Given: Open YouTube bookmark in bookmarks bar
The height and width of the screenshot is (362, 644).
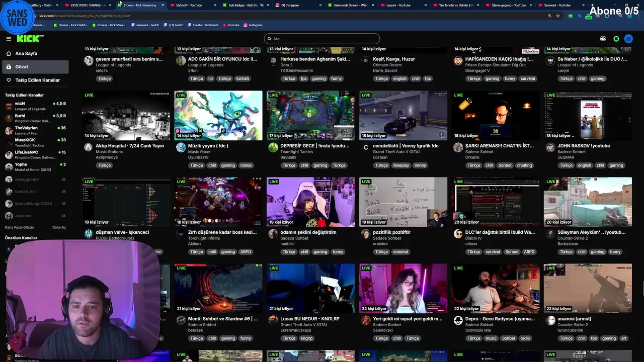Looking at the screenshot, I should 231,25.
